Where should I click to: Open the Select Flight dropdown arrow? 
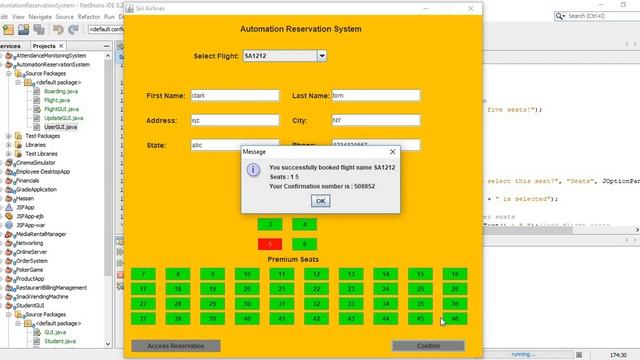coord(322,56)
